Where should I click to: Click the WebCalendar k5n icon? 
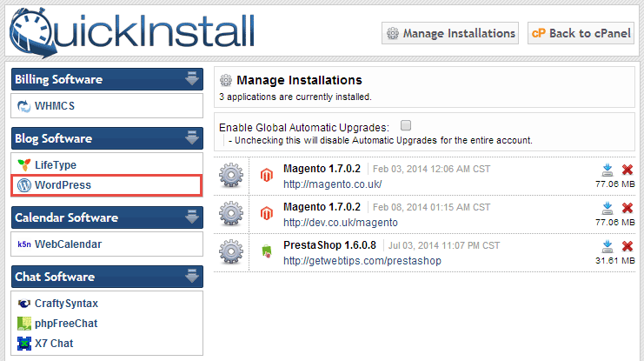pyautogui.click(x=24, y=244)
